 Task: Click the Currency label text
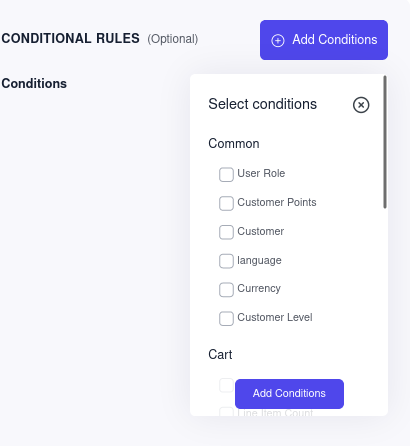coord(259,288)
